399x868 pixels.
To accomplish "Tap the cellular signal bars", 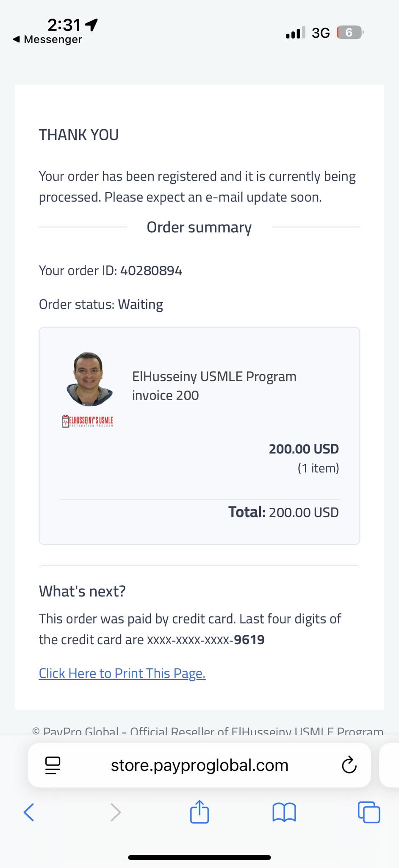I will [x=295, y=33].
